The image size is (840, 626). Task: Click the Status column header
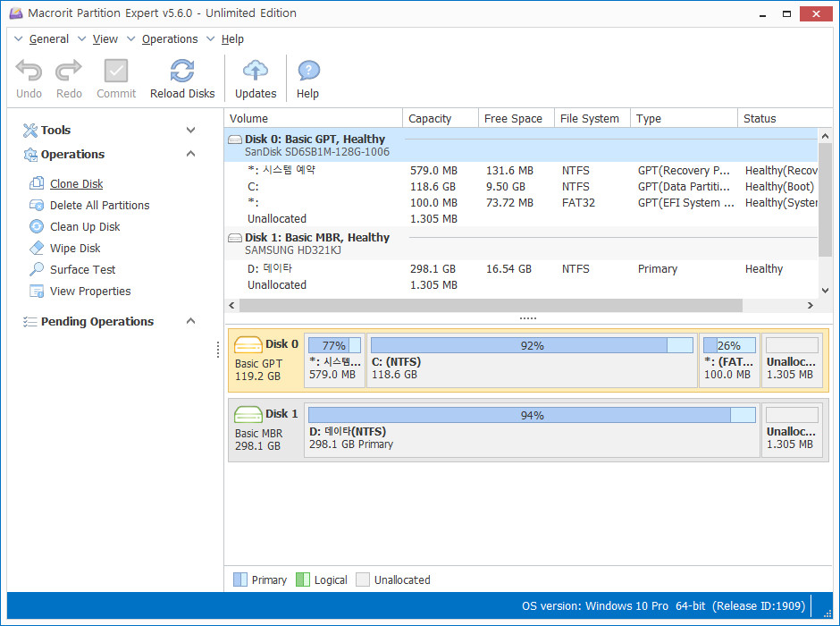785,118
